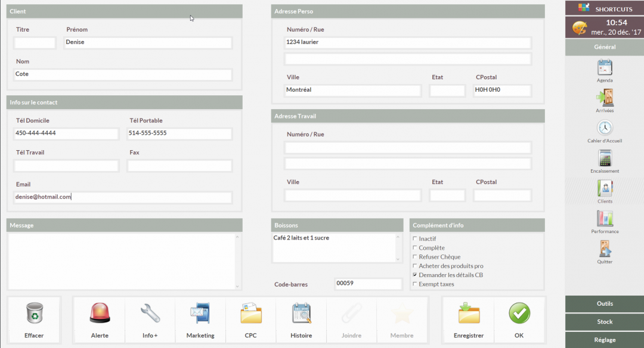Image resolution: width=644 pixels, height=348 pixels.
Task: Switch to the Général section
Action: click(604, 46)
